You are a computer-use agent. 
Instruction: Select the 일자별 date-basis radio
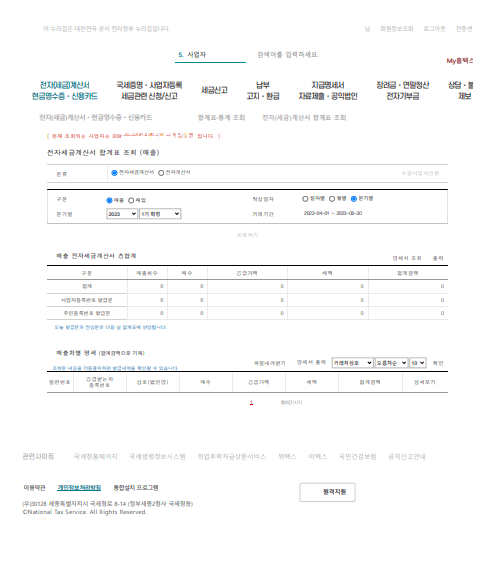(305, 199)
